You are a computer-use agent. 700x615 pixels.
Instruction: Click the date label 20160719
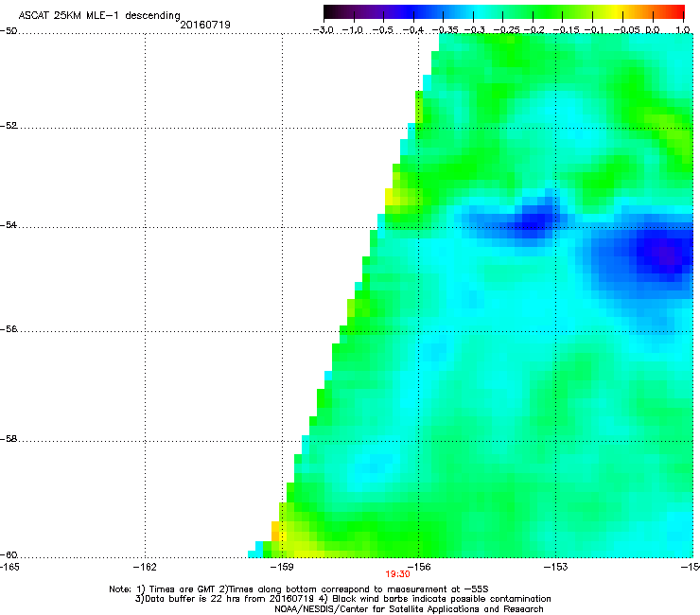(x=205, y=25)
